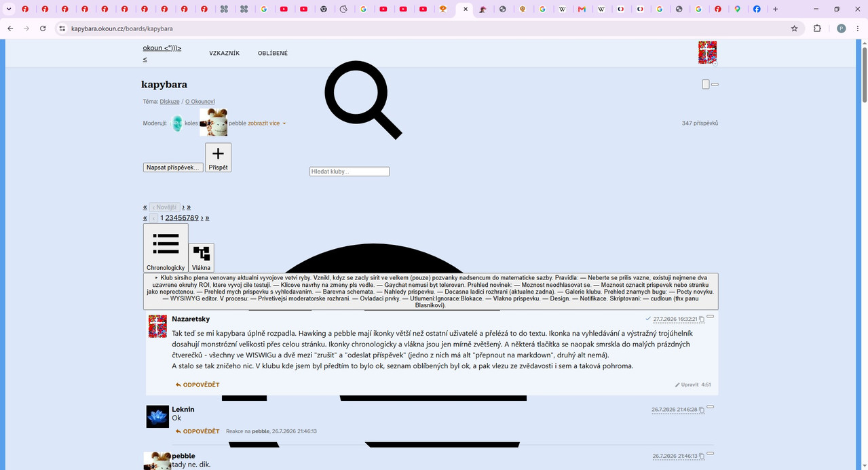Open the Chrome profile icon
The image size is (868, 470).
842,28
